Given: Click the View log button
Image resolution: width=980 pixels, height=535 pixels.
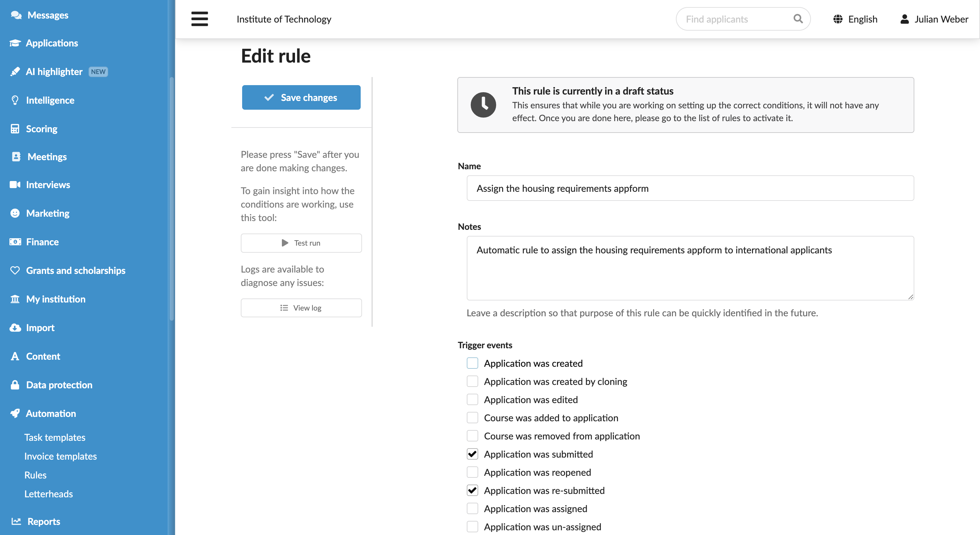Looking at the screenshot, I should [301, 308].
